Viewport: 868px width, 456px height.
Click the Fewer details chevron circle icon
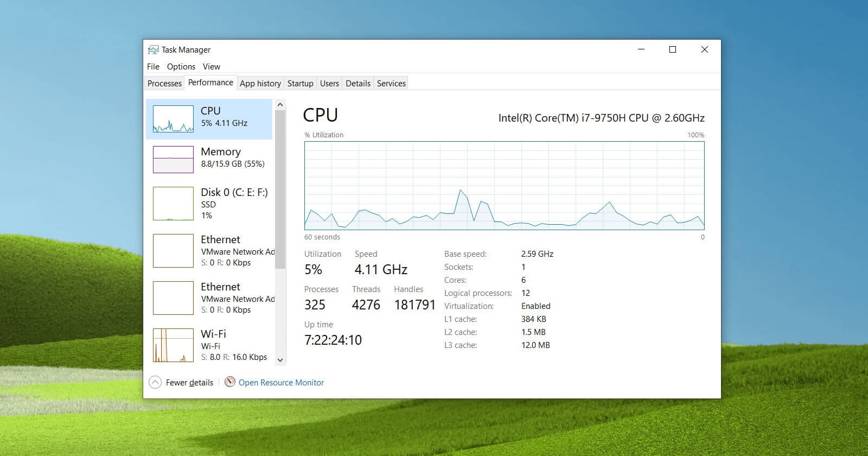[x=155, y=382]
